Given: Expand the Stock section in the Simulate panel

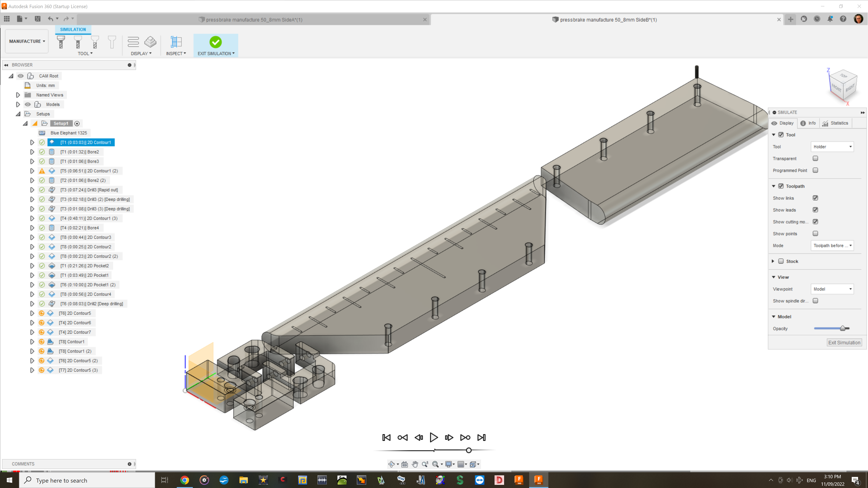Looking at the screenshot, I should pos(773,261).
